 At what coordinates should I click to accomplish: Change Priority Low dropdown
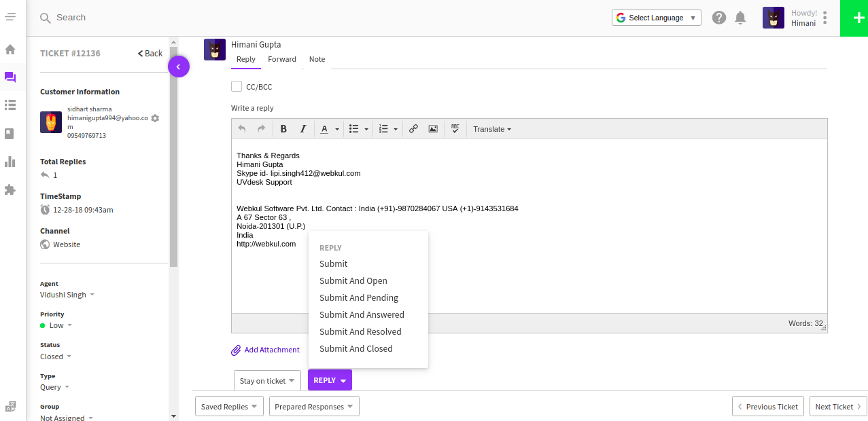(x=56, y=325)
